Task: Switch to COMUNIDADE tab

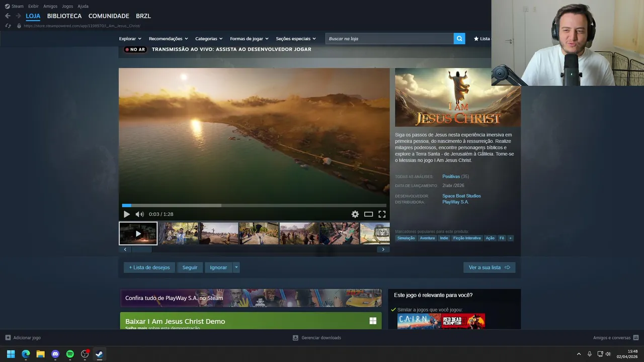Action: pyautogui.click(x=109, y=16)
